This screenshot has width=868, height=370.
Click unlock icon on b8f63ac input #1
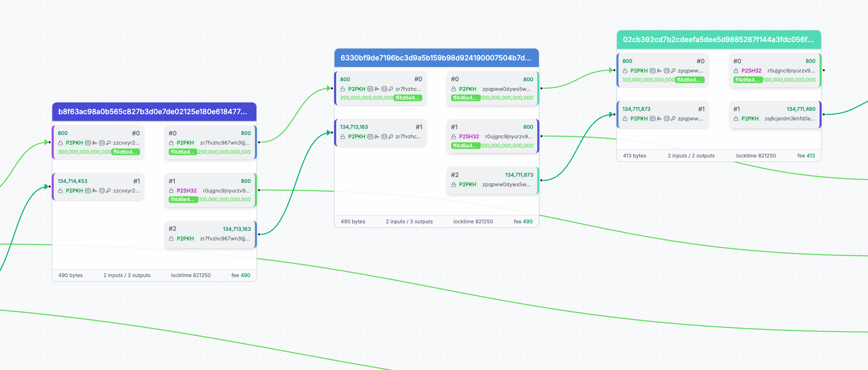click(60, 191)
